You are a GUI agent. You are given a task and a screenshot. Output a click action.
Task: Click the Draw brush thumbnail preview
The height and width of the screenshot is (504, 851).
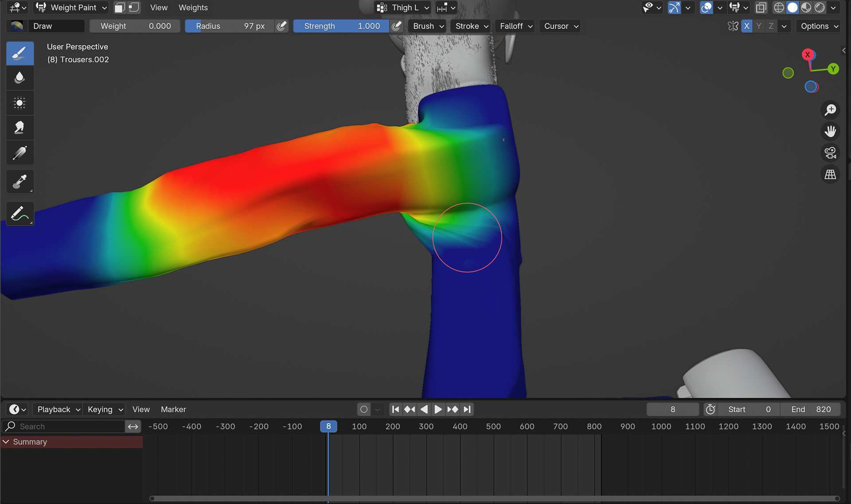17,26
